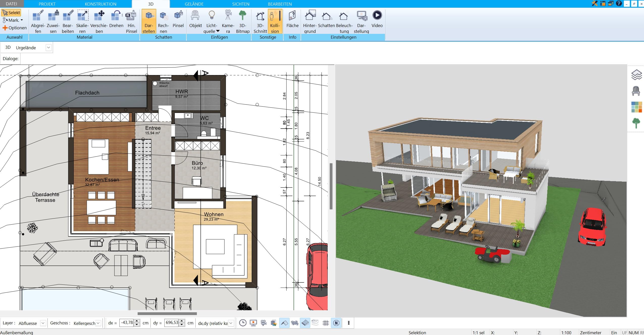The width and height of the screenshot is (644, 335).
Task: Click the Rechnen shadow calculation icon
Action: [x=163, y=21]
